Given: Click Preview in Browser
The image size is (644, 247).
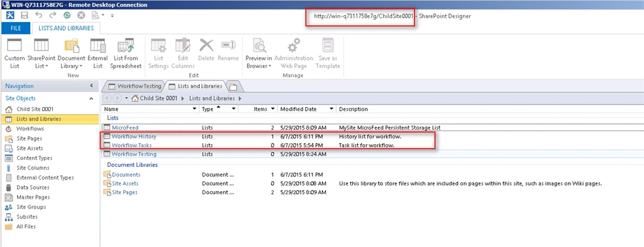Looking at the screenshot, I should point(258,54).
